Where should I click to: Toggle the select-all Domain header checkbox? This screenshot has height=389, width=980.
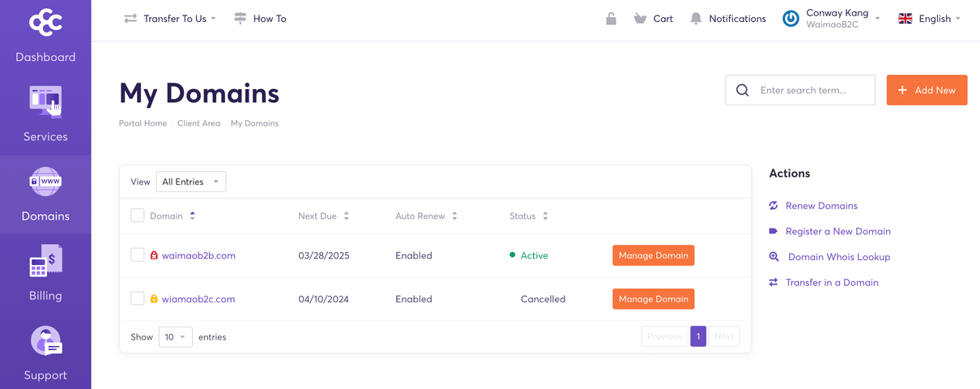[x=138, y=216]
